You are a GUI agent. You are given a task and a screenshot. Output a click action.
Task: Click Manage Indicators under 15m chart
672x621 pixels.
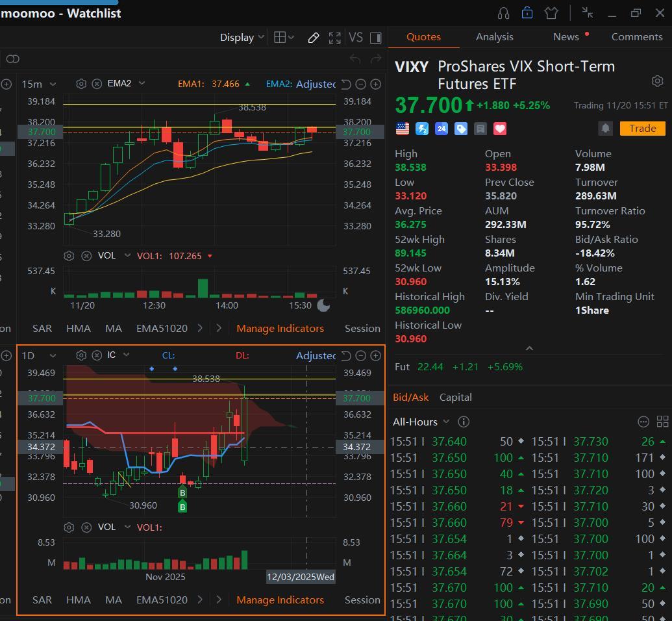(280, 329)
